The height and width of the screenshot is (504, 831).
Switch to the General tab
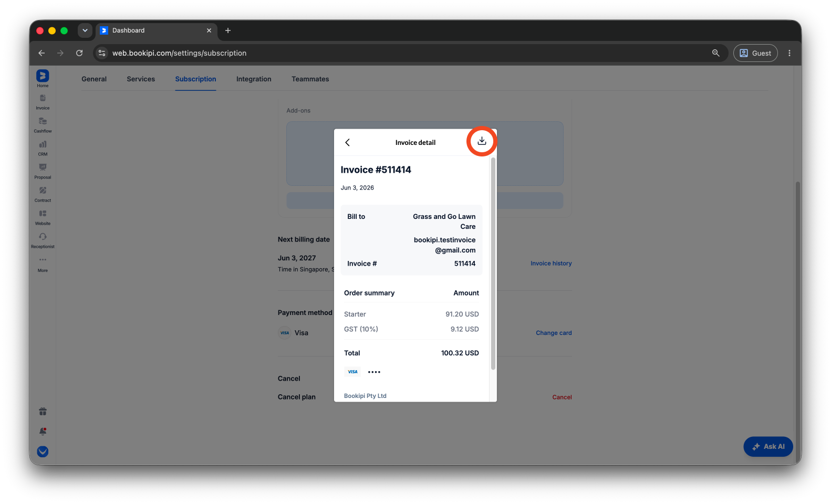click(94, 79)
